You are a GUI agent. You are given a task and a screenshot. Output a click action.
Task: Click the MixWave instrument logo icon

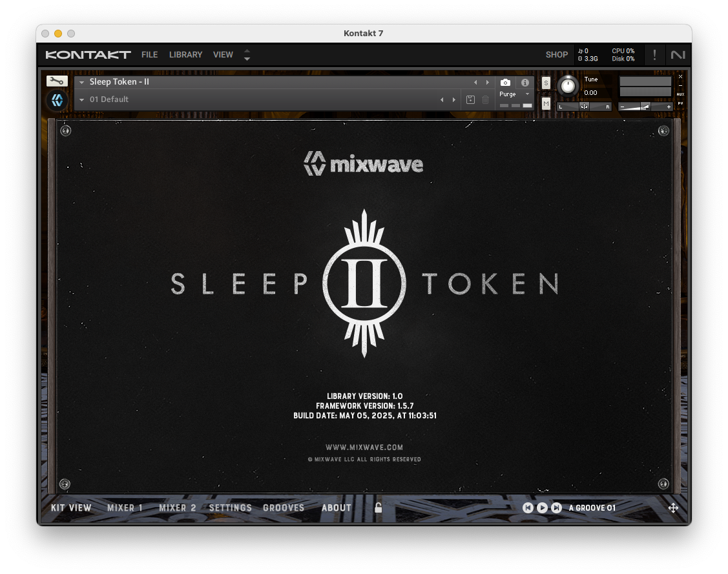57,100
